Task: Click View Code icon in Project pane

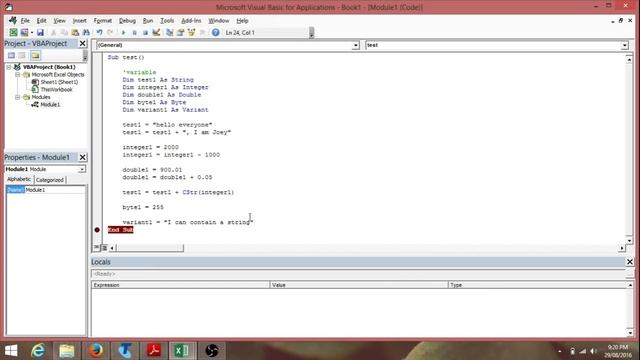Action: click(x=11, y=55)
